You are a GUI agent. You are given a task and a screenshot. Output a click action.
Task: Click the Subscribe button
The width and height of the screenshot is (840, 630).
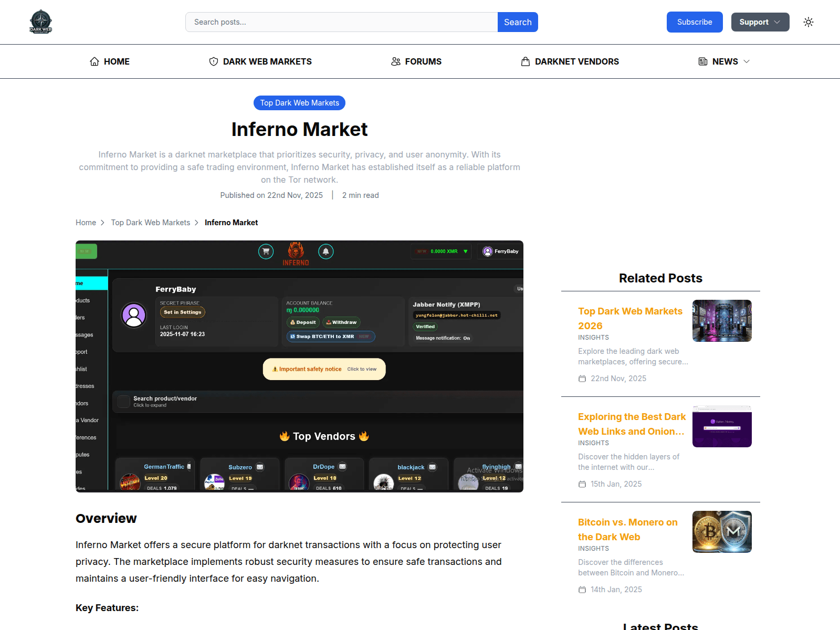coord(695,22)
